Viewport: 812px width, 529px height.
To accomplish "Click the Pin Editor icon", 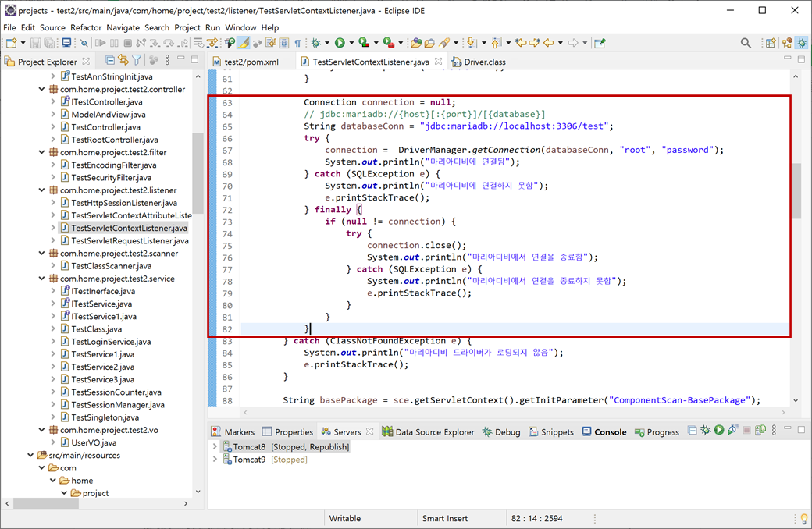I will coord(600,43).
